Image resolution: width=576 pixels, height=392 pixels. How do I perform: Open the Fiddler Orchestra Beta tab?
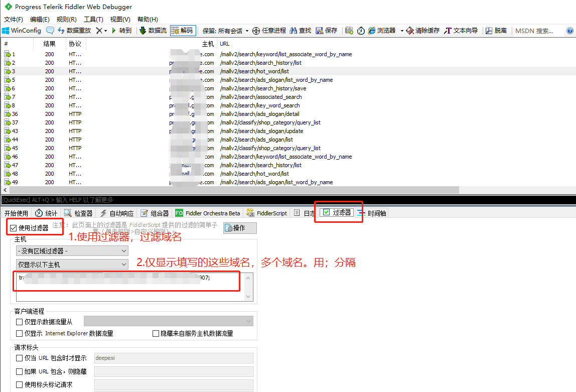pos(208,213)
